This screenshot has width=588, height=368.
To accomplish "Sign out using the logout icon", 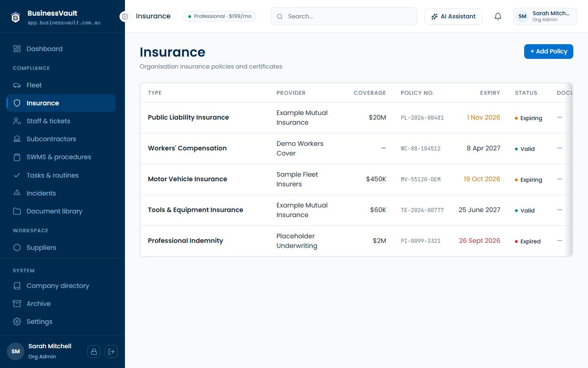I will click(x=111, y=351).
